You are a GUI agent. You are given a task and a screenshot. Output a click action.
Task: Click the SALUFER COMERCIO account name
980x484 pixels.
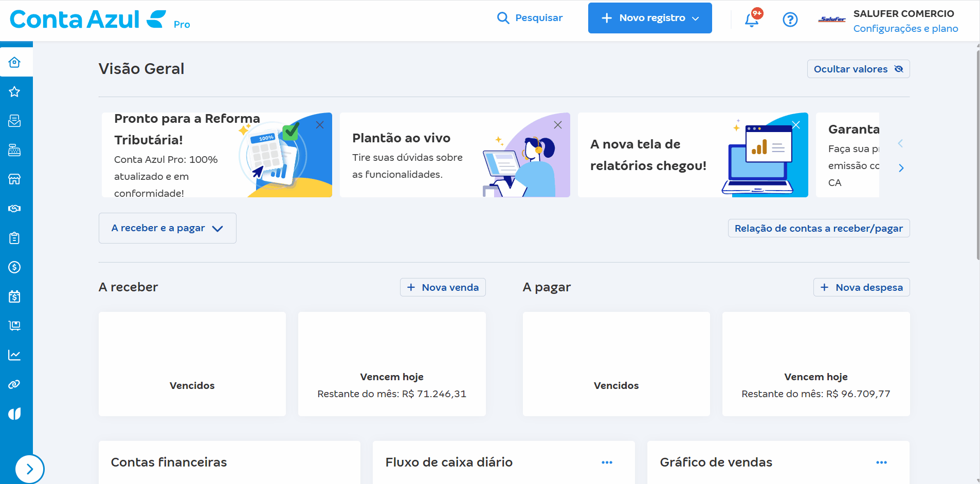(903, 13)
